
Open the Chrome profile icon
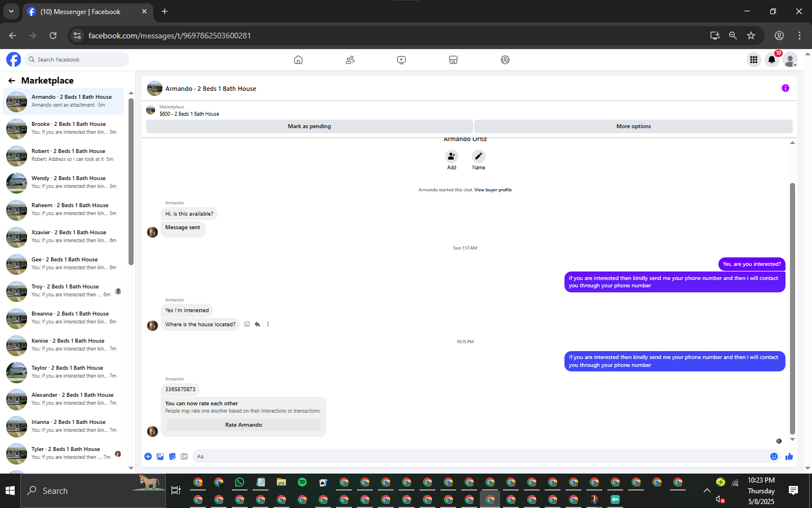pyautogui.click(x=779, y=36)
